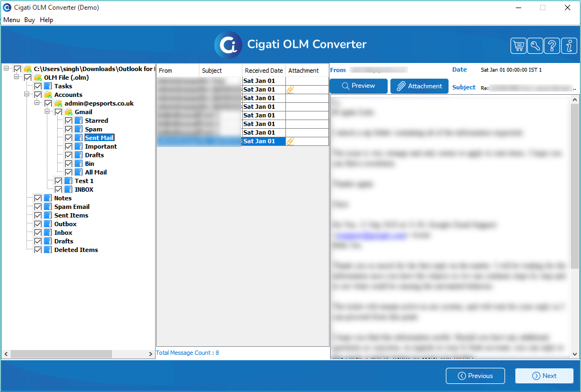Uncheck the Starred folder checkbox

(x=68, y=121)
